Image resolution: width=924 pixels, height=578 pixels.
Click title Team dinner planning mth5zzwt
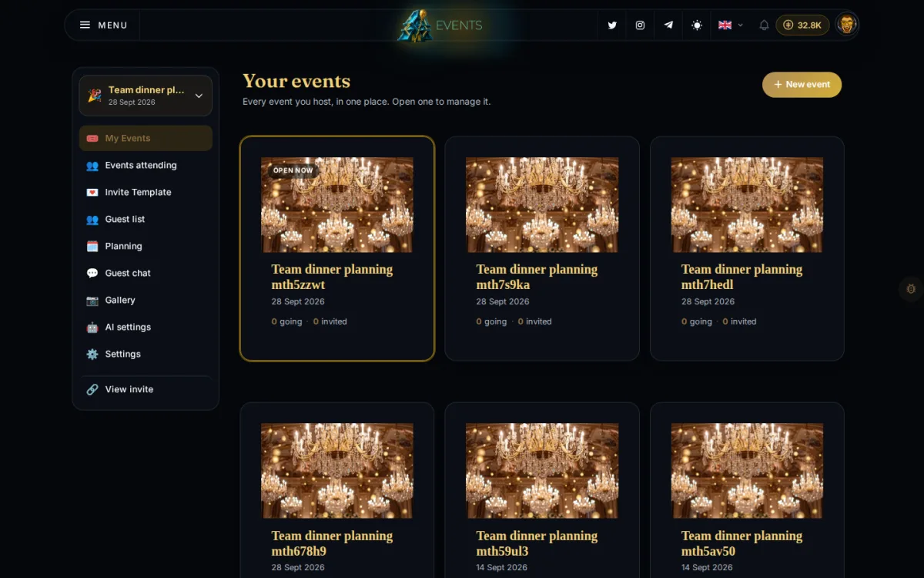332,277
